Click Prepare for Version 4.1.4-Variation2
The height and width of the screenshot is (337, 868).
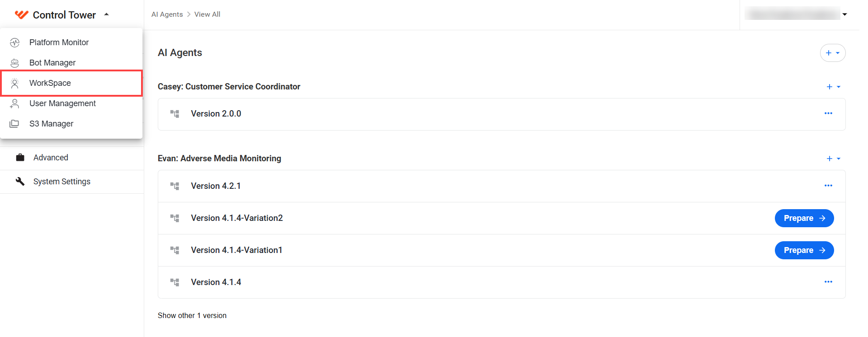(x=804, y=218)
